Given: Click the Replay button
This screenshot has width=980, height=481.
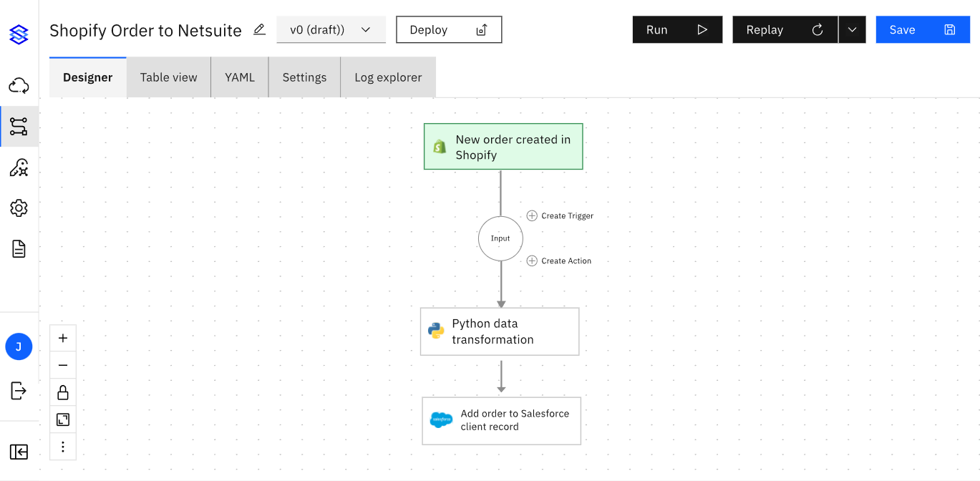Looking at the screenshot, I should (x=785, y=30).
